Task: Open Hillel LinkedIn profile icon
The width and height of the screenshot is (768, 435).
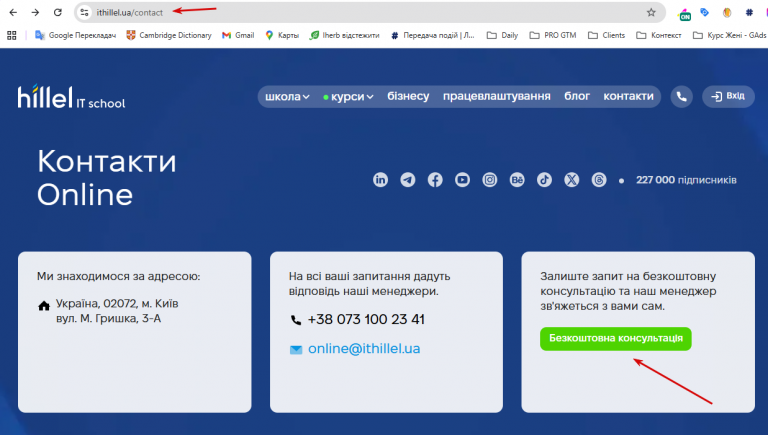Action: (x=380, y=180)
